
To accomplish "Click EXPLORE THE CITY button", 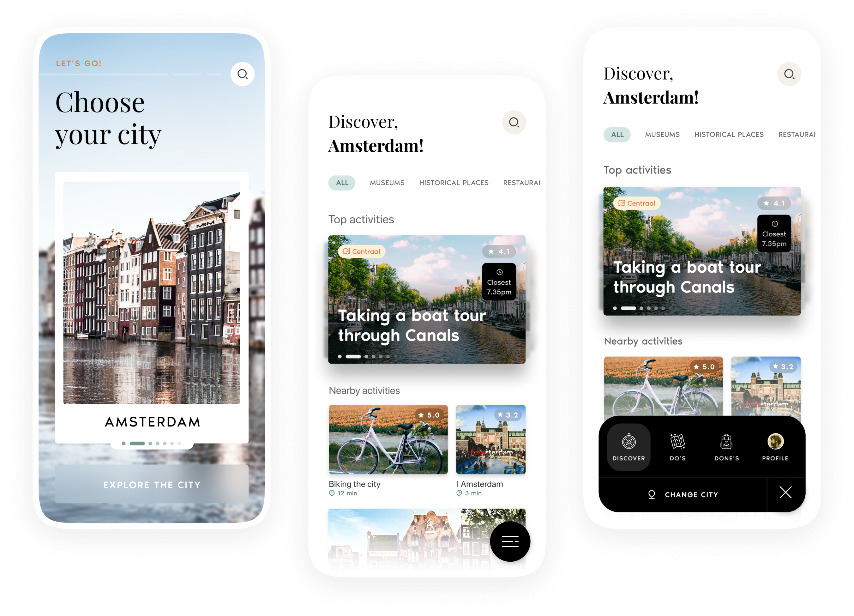I will (151, 485).
